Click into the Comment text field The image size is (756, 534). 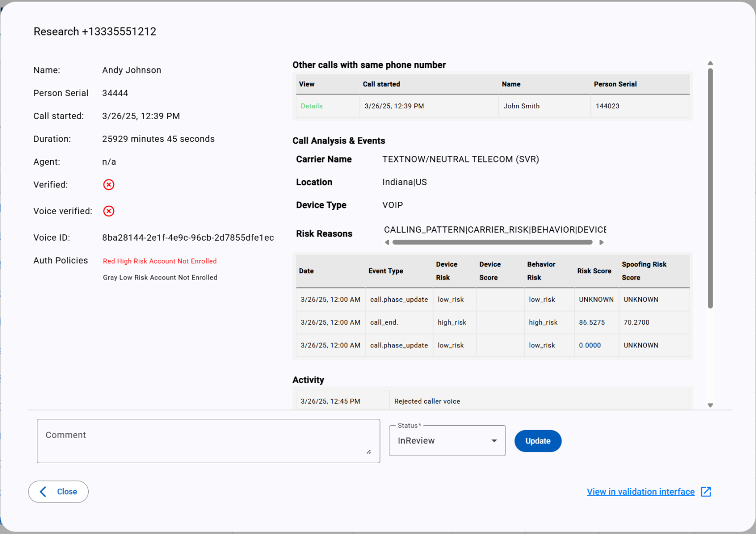(x=208, y=441)
